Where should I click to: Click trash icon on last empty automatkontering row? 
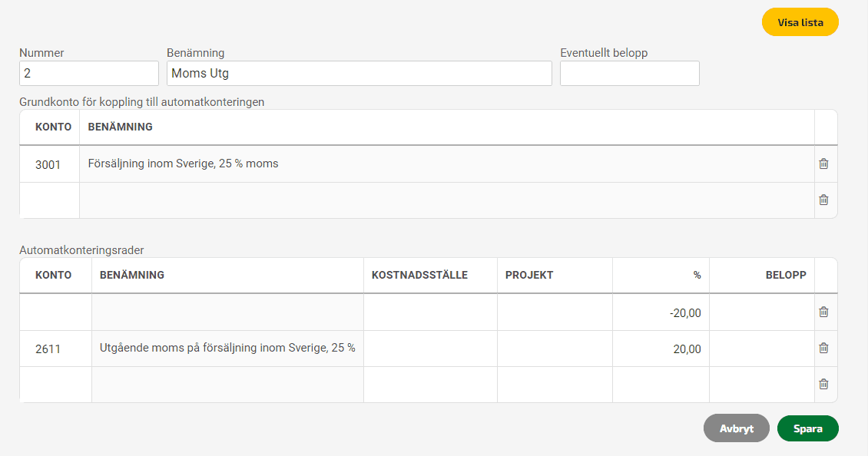pos(823,384)
